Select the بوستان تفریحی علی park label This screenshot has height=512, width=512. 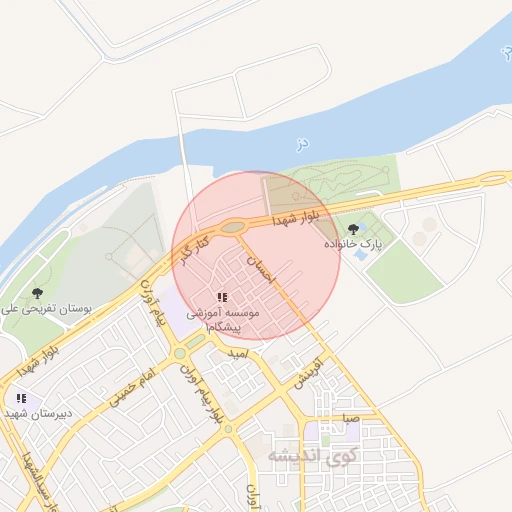(46, 309)
